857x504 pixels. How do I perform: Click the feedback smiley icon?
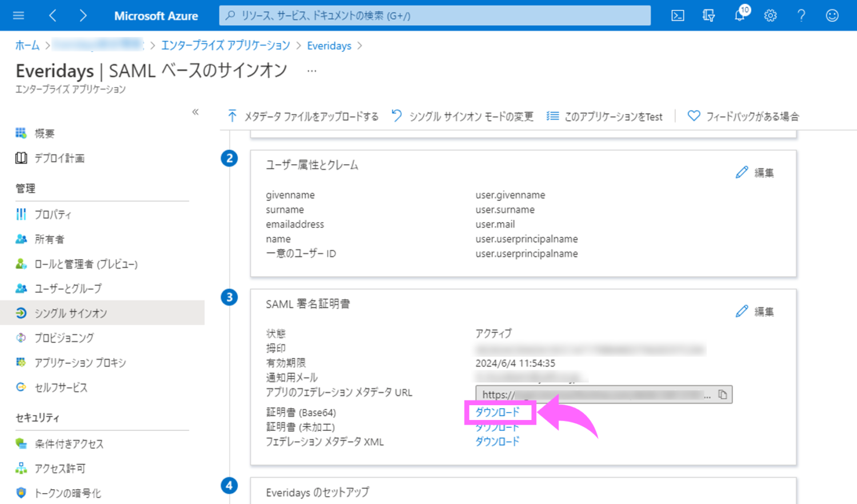pos(832,15)
